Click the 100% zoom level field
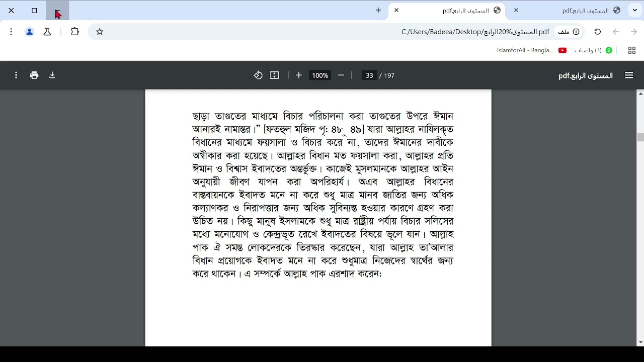This screenshot has width=644, height=362. coord(320,75)
